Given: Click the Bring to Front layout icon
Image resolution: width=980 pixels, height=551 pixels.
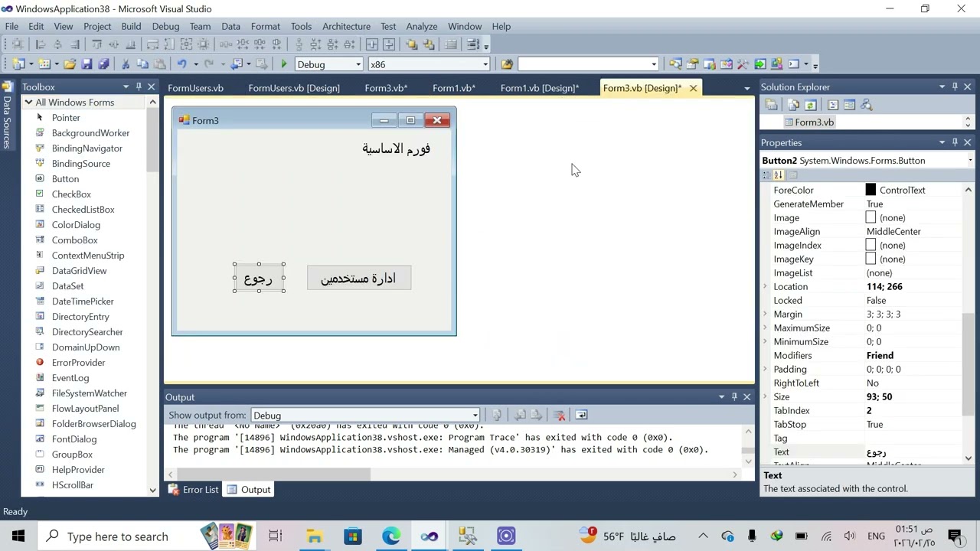Looking at the screenshot, I should pyautogui.click(x=411, y=44).
